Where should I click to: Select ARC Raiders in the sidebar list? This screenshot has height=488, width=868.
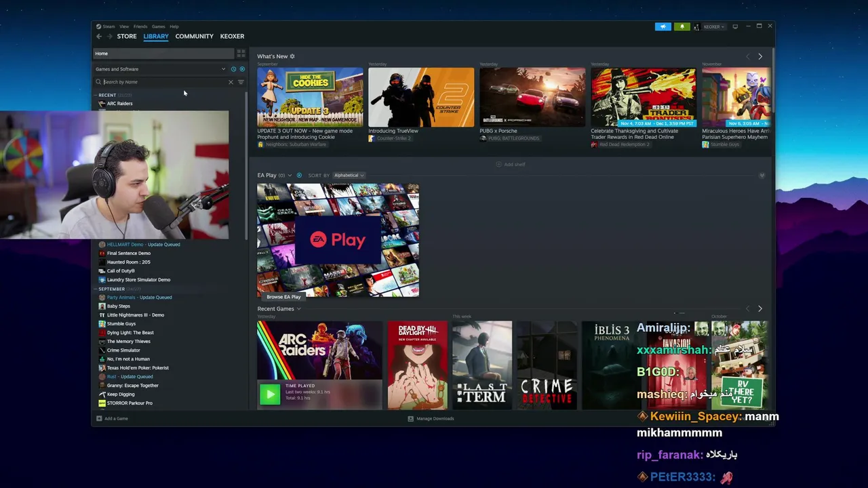(x=119, y=104)
